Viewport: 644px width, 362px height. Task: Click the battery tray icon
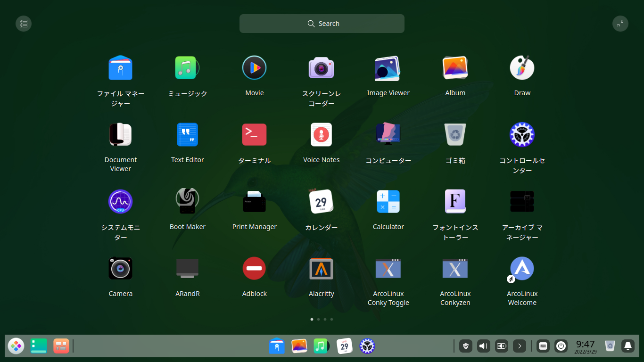502,346
